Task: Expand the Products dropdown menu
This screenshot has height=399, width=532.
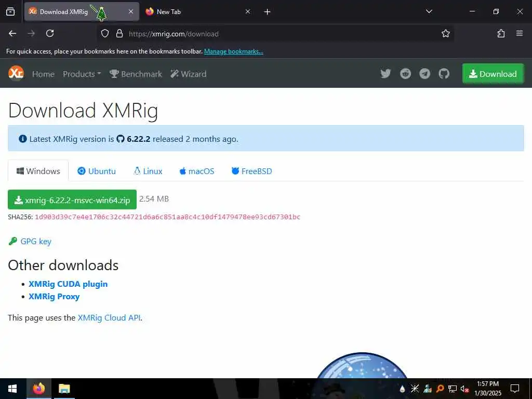Action: click(82, 74)
